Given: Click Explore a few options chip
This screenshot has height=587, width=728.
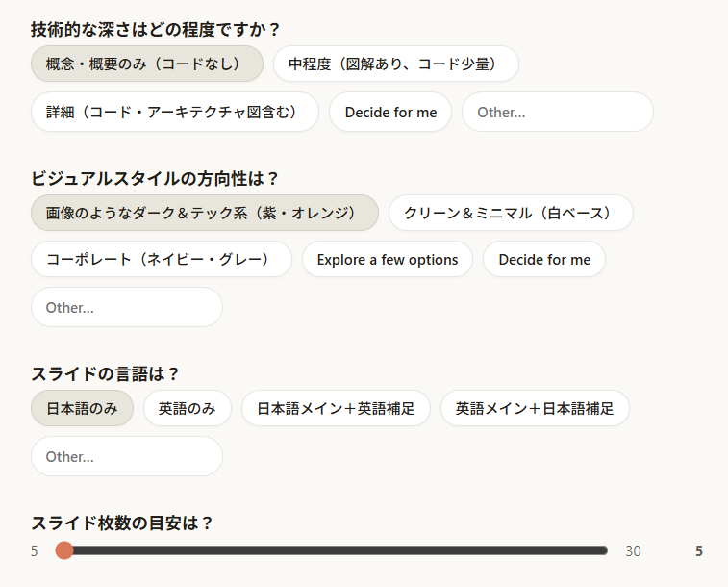Looking at the screenshot, I should pyautogui.click(x=388, y=259).
